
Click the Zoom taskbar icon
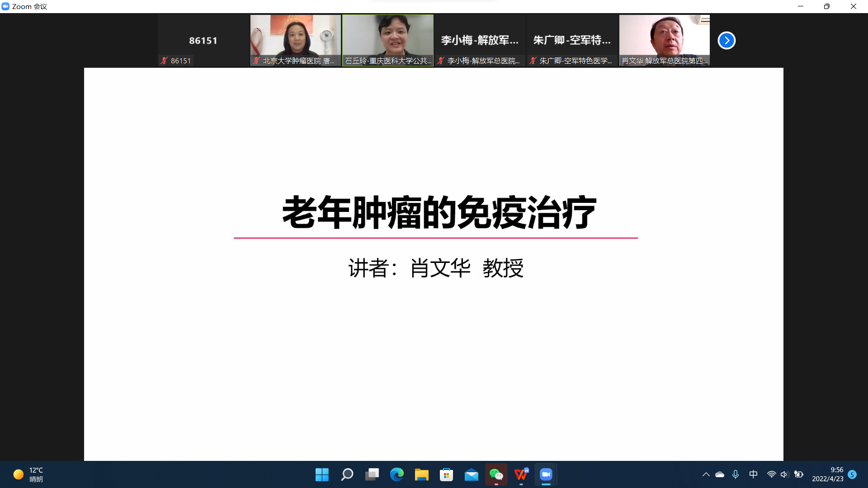[x=546, y=474]
